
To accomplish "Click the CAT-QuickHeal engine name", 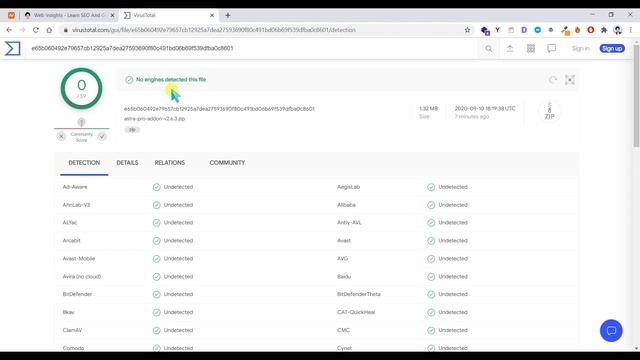I will point(356,312).
